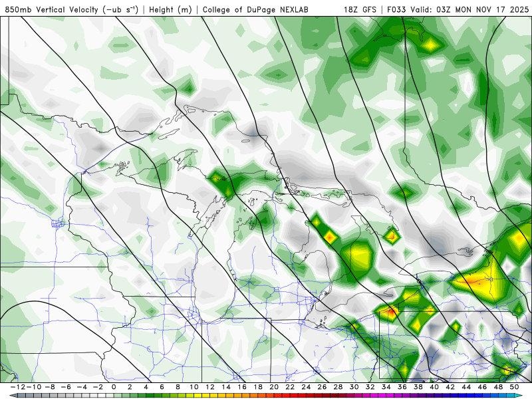Select the '4' color scale label

146,387
